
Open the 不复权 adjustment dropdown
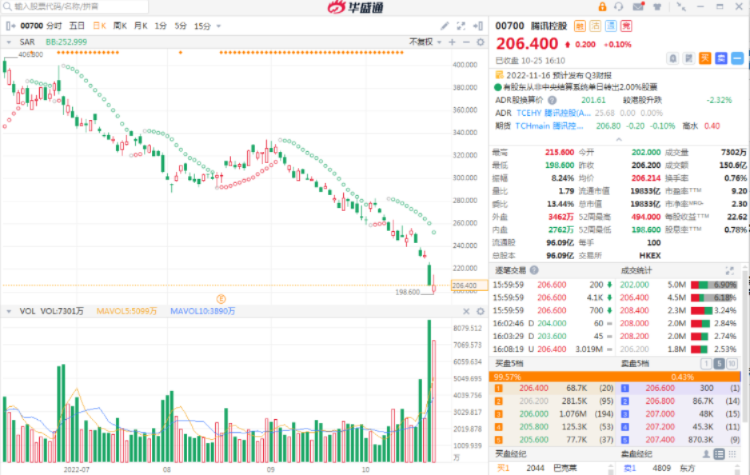click(425, 42)
